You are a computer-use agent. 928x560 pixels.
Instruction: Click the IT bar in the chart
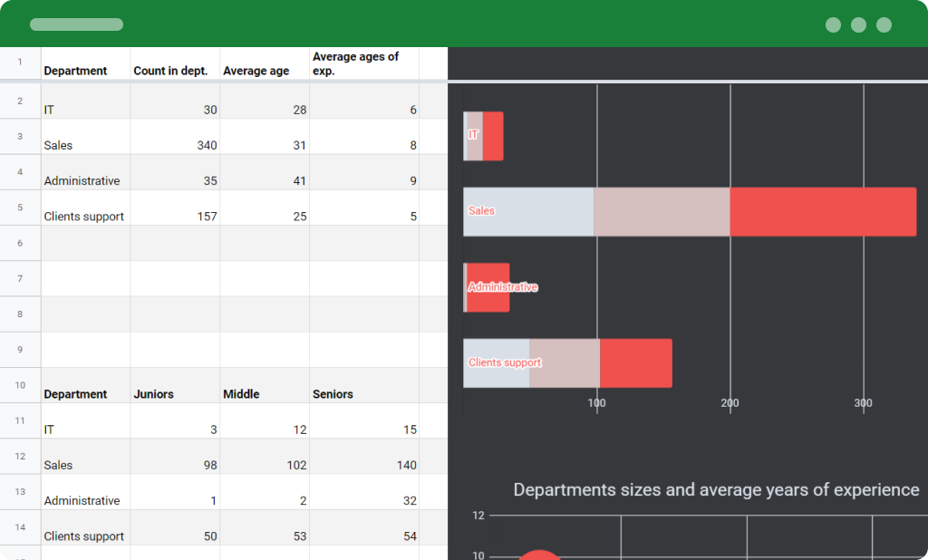tap(484, 136)
